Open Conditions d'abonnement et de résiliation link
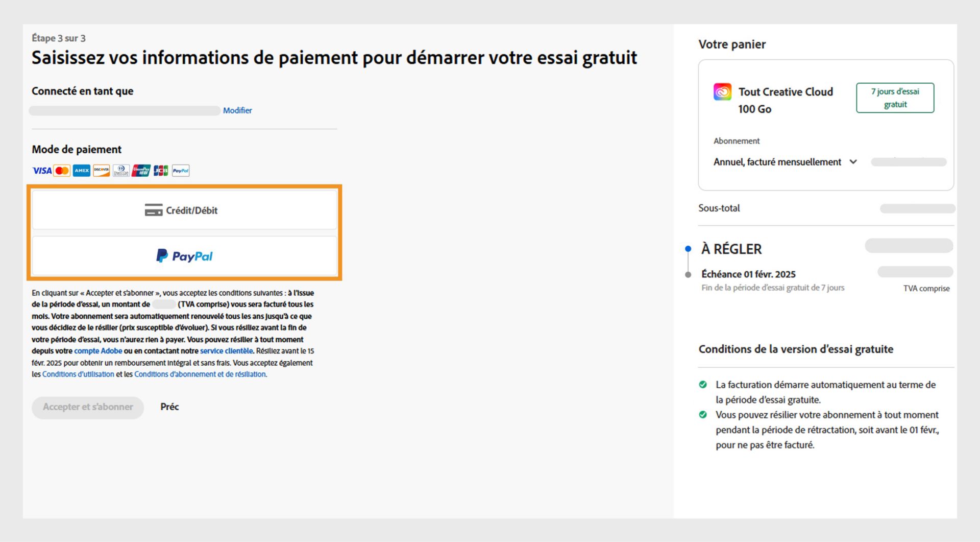Viewport: 980px width, 542px height. coord(200,374)
